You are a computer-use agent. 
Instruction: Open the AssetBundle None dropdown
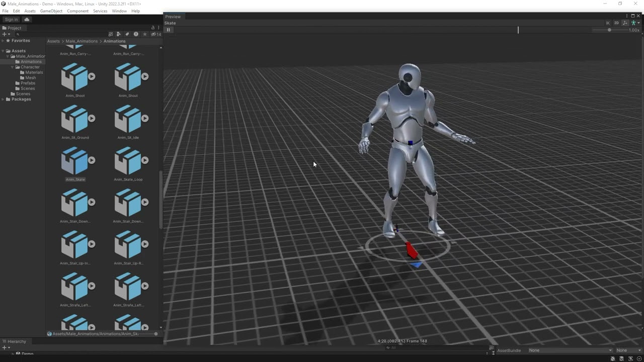pos(570,350)
